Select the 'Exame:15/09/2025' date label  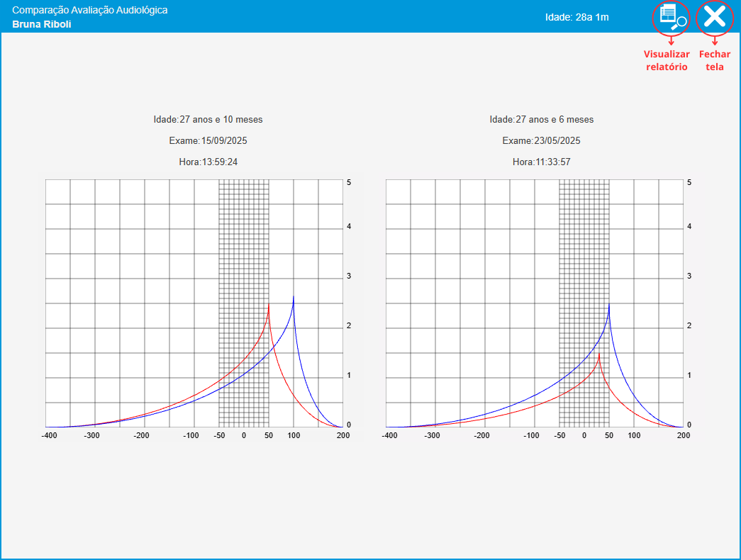tap(208, 140)
